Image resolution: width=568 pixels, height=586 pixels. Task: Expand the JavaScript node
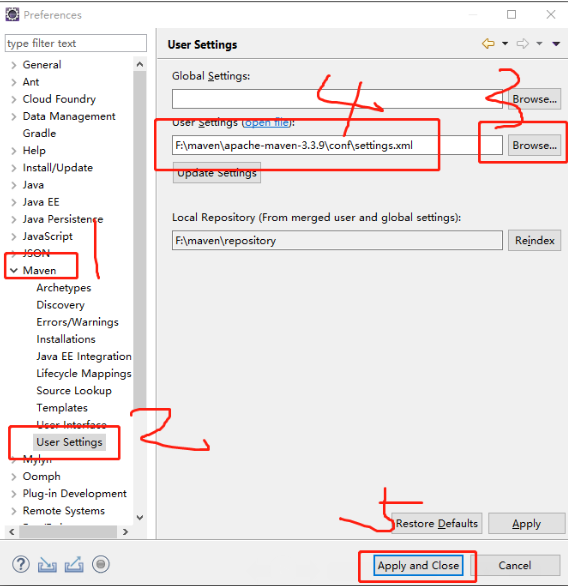14,237
